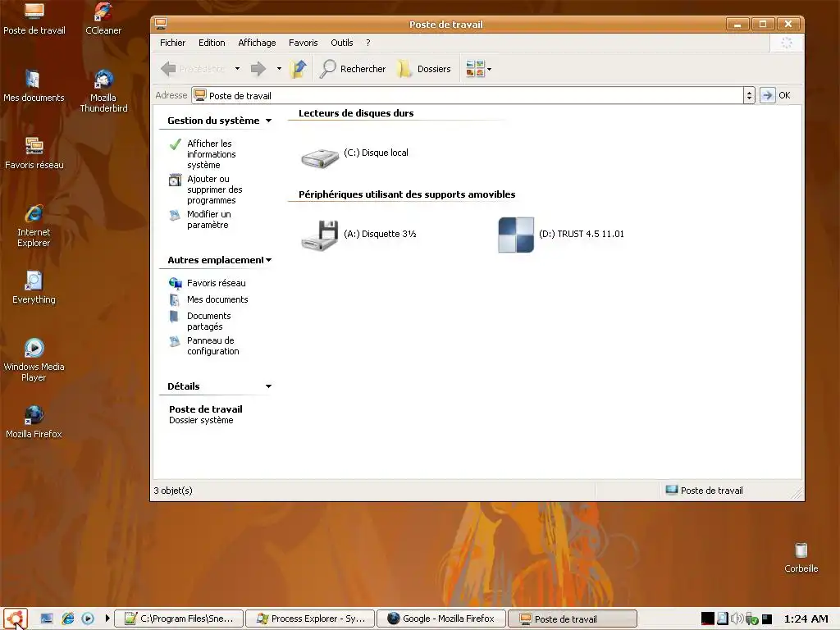Expand the address bar dropdown
The width and height of the screenshot is (840, 630).
tap(749, 95)
